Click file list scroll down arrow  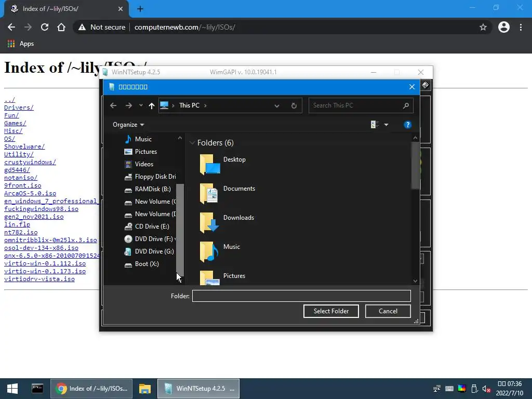click(x=415, y=281)
